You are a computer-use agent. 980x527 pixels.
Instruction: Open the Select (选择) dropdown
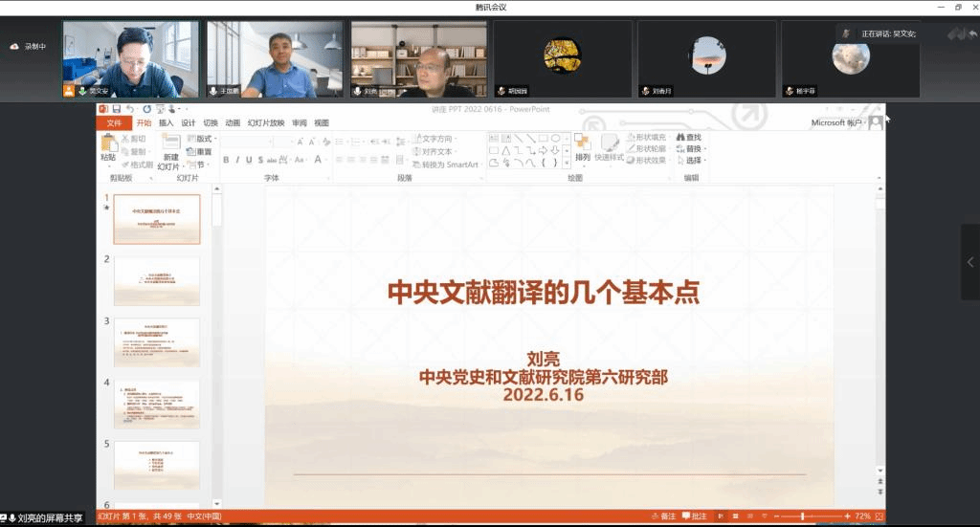point(692,161)
